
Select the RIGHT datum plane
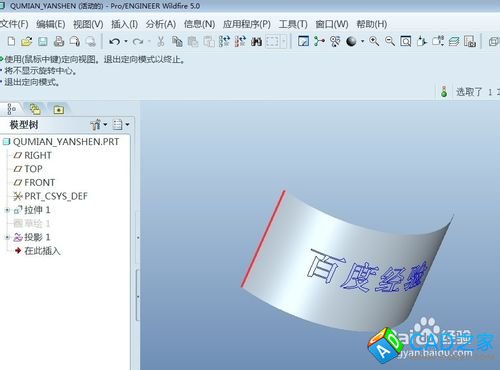point(32,155)
